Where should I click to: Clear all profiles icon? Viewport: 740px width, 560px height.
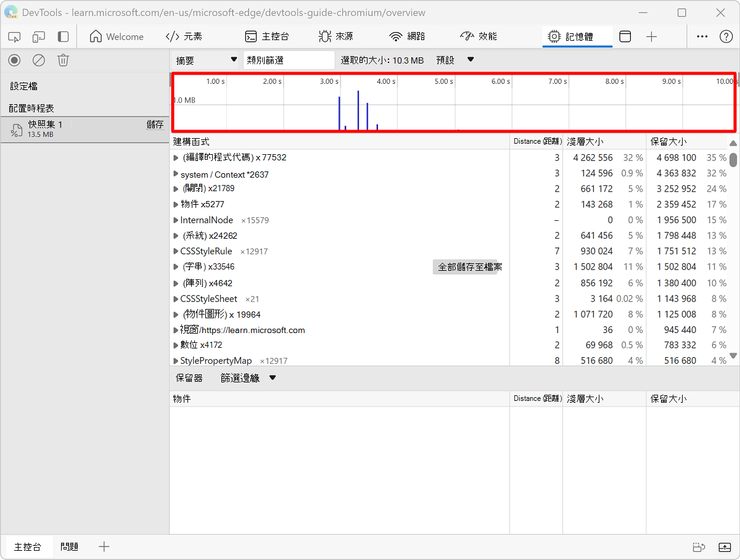(x=39, y=60)
